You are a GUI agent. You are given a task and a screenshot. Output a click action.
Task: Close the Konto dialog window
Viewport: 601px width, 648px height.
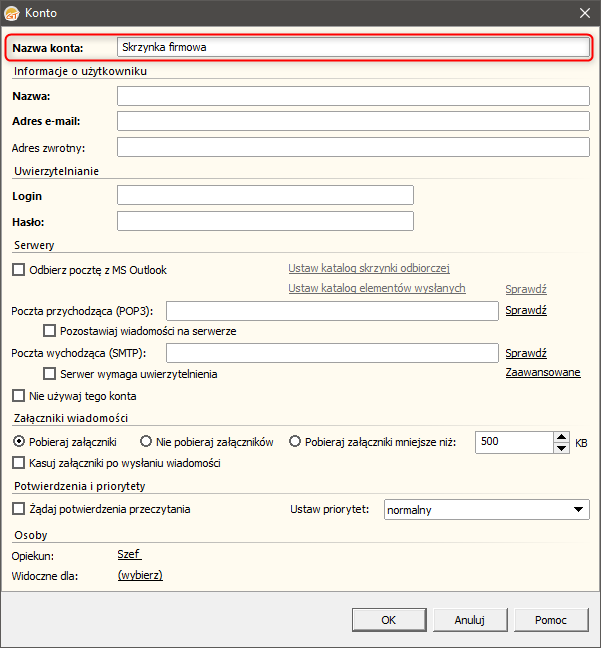click(x=584, y=13)
